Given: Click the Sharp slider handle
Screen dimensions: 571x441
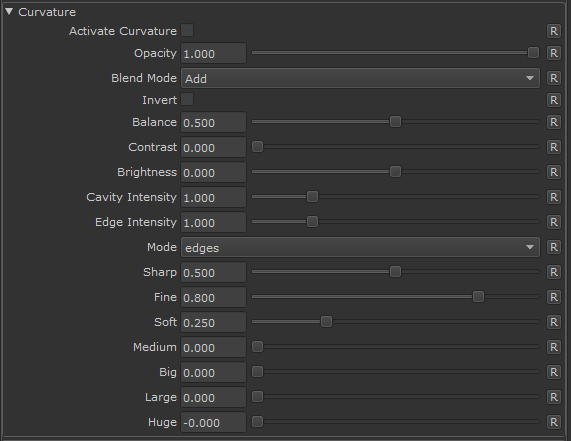Looking at the screenshot, I should click(395, 272).
